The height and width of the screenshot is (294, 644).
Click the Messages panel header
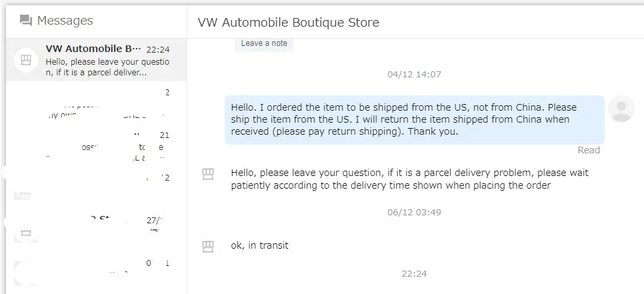coord(65,21)
